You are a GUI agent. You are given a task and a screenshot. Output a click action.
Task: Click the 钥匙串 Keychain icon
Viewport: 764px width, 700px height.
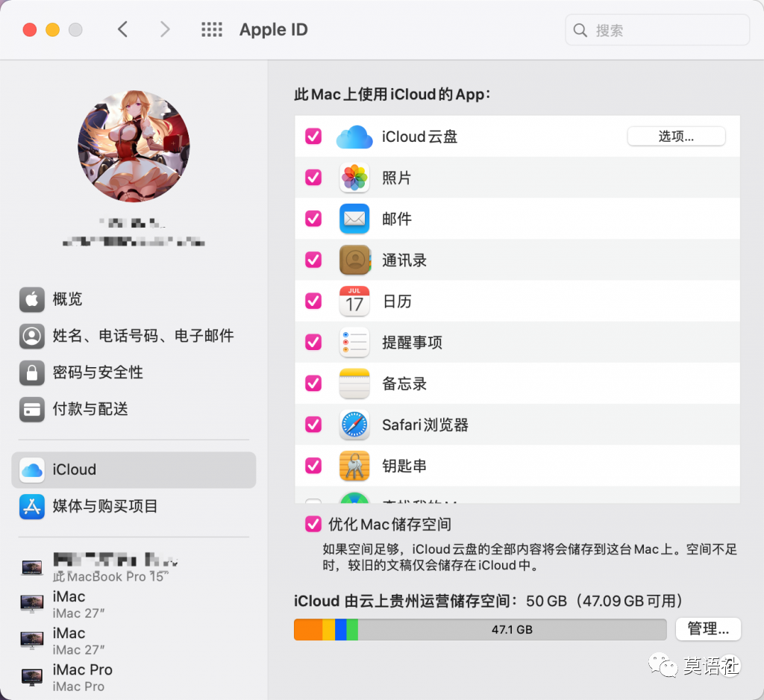coord(354,466)
